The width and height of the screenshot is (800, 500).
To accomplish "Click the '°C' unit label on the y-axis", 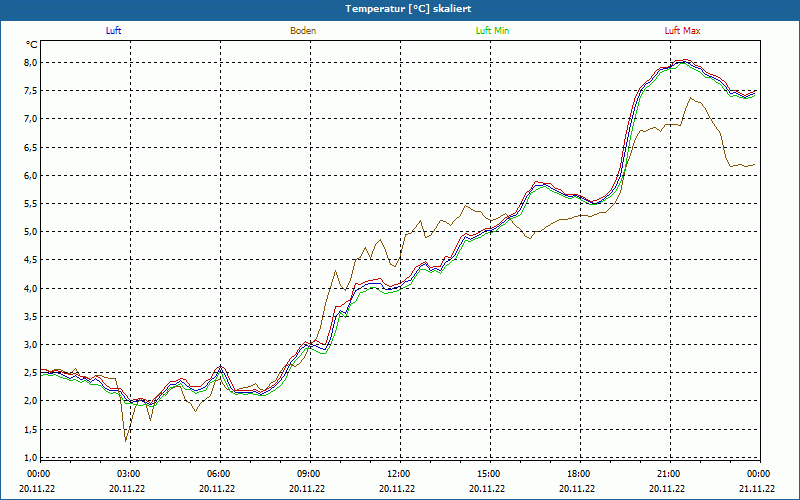I will pyautogui.click(x=32, y=45).
